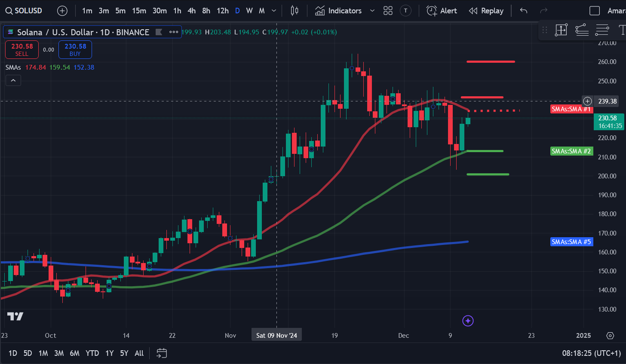Screen dimensions: 626x364
Task: Click the circled T icon in the toolbar
Action: tap(405, 11)
